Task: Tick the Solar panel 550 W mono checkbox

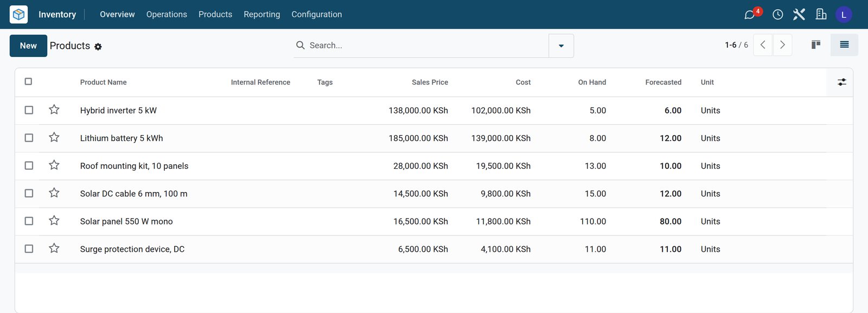Action: (29, 221)
